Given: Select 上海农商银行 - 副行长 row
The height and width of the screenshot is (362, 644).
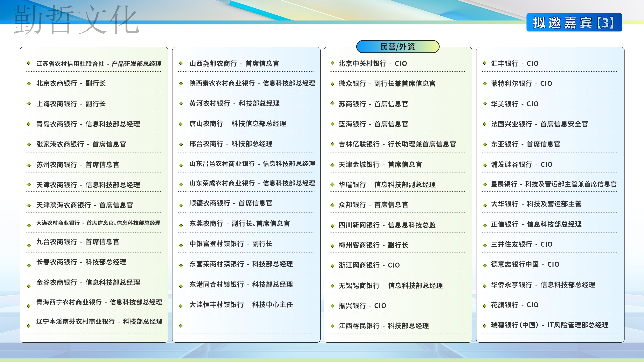Looking at the screenshot, I should point(71,104).
